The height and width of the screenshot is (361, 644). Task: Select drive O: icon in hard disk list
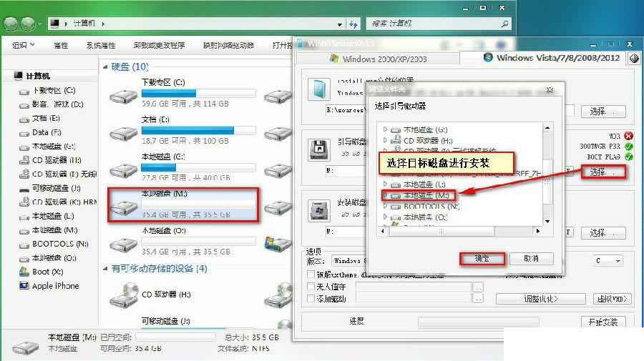[123, 244]
